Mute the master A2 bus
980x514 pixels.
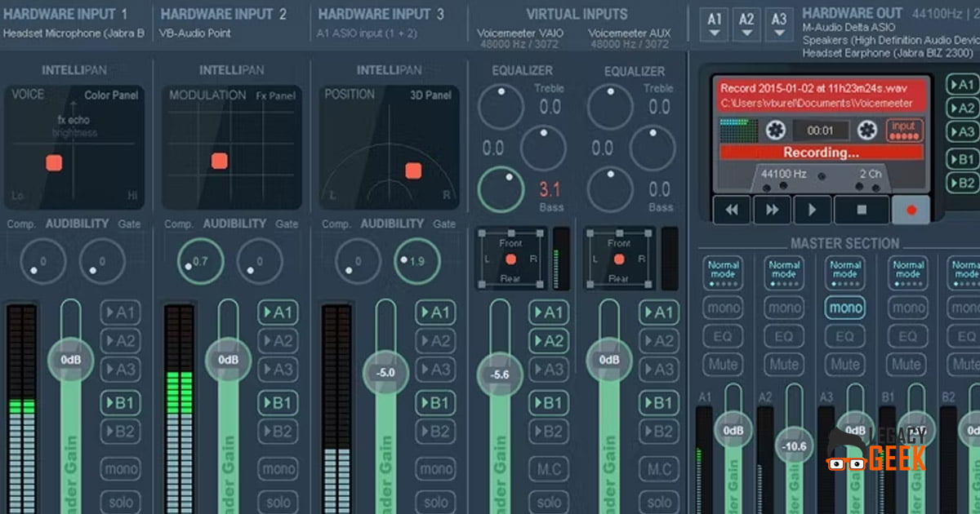tap(784, 364)
